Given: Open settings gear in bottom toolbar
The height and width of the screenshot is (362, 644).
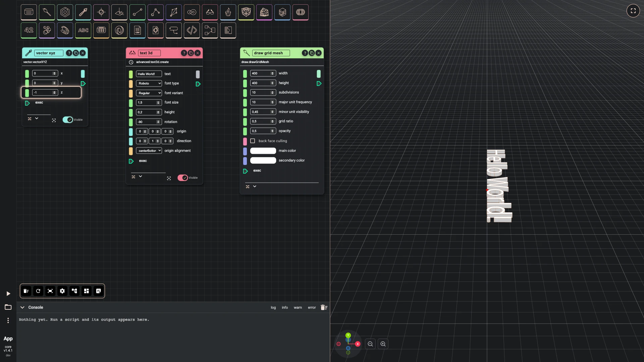Looking at the screenshot, I should (62, 291).
